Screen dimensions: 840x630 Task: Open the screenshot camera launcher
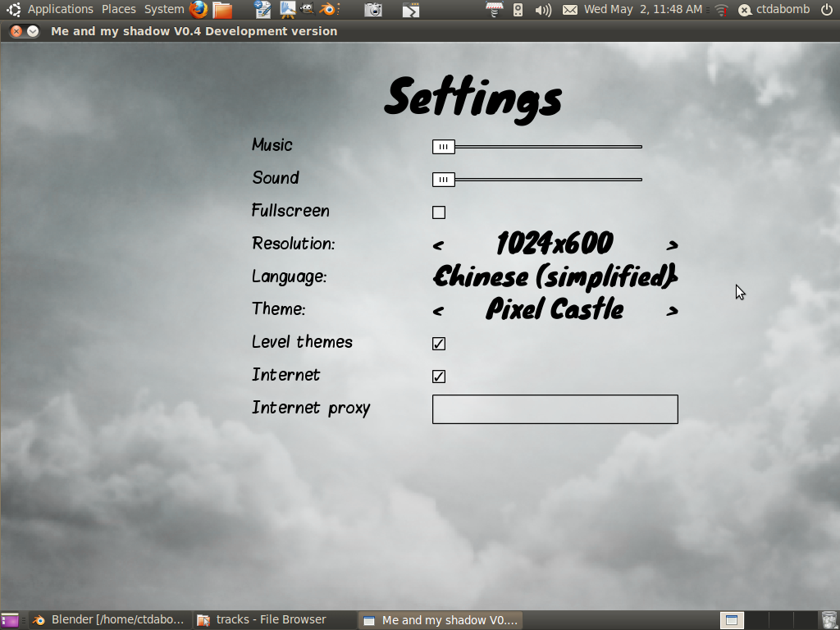(373, 10)
